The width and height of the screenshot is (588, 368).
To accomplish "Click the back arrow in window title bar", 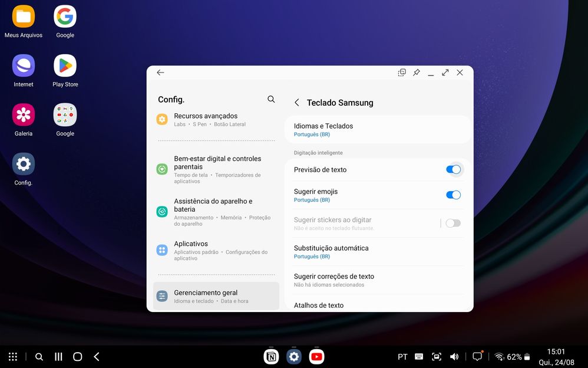I will pos(160,73).
